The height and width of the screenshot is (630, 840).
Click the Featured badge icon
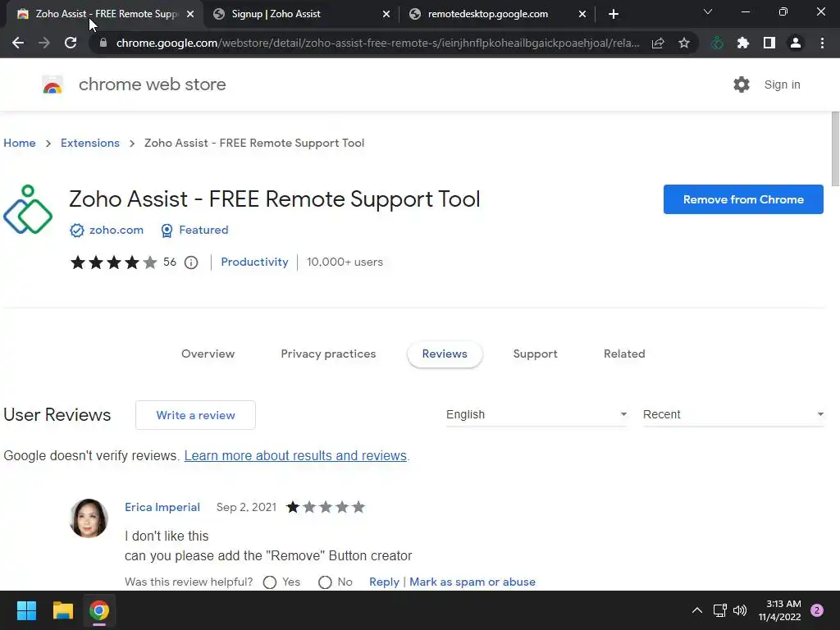167,231
